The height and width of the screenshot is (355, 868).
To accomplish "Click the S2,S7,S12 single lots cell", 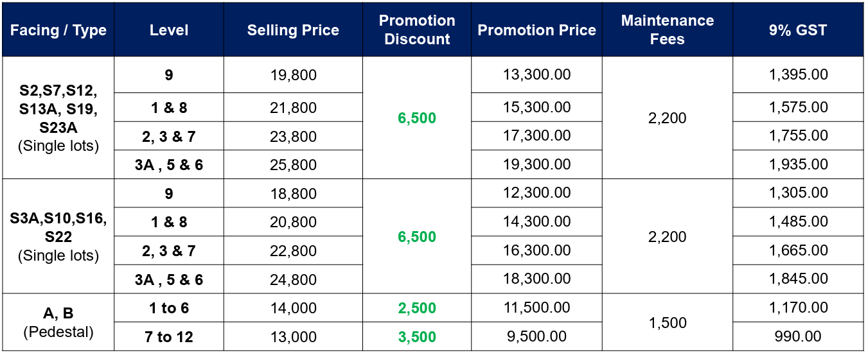I will pyautogui.click(x=58, y=118).
